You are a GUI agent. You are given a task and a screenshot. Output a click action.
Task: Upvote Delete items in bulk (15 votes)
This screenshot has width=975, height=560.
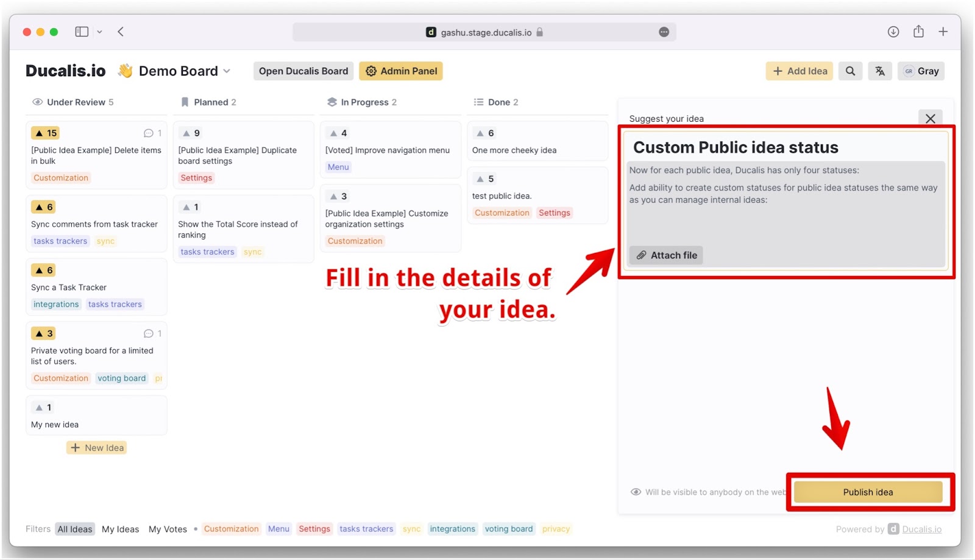click(x=46, y=133)
